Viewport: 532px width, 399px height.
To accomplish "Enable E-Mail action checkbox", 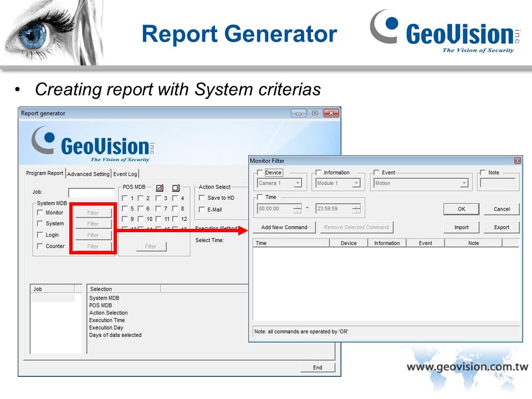I will (202, 209).
